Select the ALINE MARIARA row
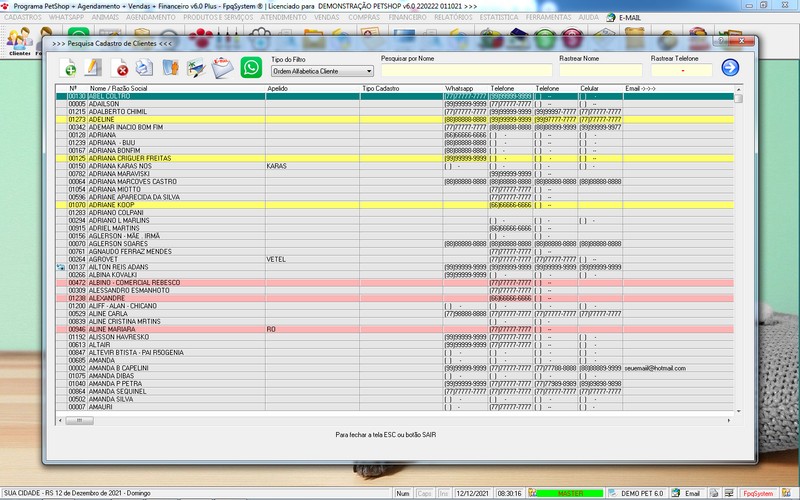The width and height of the screenshot is (800, 500). (x=395, y=329)
